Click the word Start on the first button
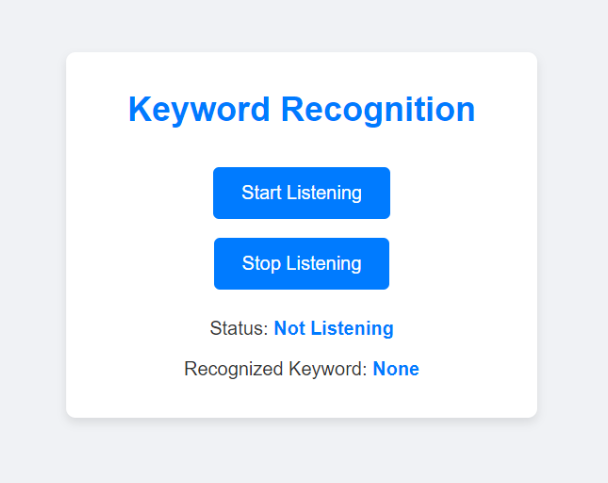The width and height of the screenshot is (608, 483). click(261, 193)
